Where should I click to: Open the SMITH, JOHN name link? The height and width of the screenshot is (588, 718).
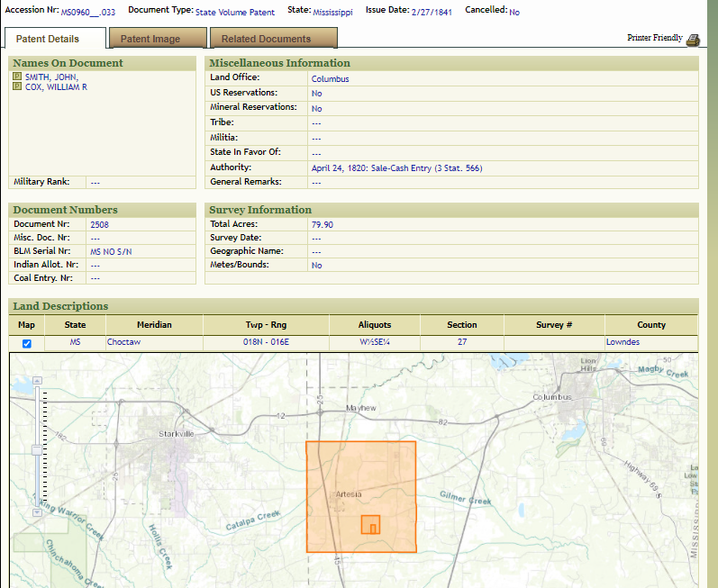pos(51,77)
